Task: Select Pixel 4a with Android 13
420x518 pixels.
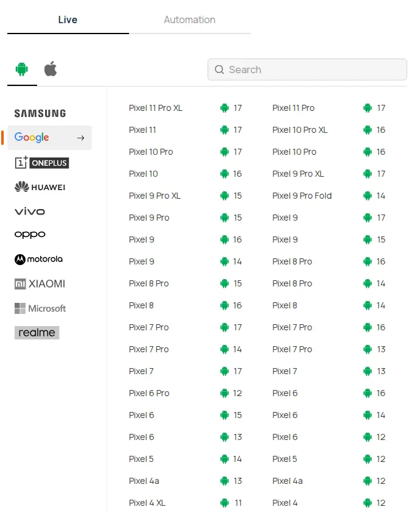Action: tap(144, 481)
